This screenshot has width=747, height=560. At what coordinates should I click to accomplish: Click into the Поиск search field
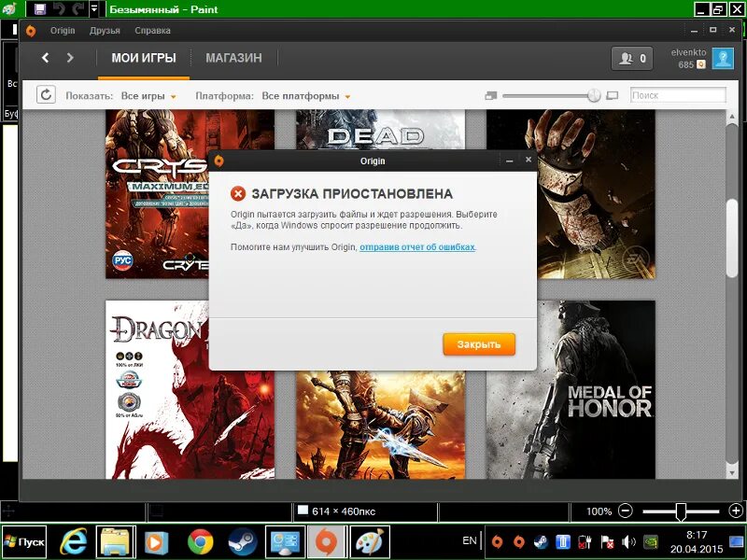(678, 95)
